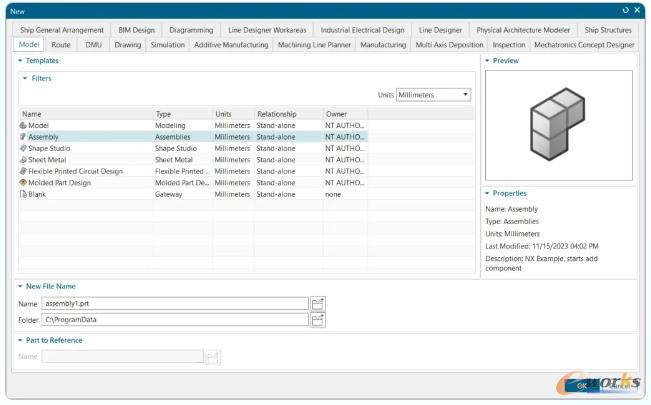The height and width of the screenshot is (405, 651).
Task: Browse for destination folder using folder icon
Action: pyautogui.click(x=318, y=320)
